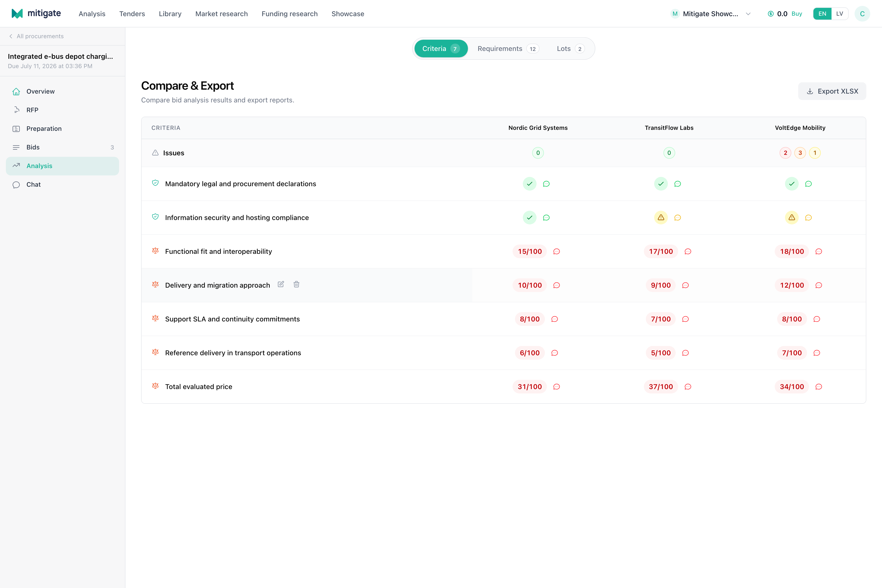This screenshot has height=588, width=882.
Task: Open TransitFlow comment for Mandatory legal declarations
Action: click(677, 184)
